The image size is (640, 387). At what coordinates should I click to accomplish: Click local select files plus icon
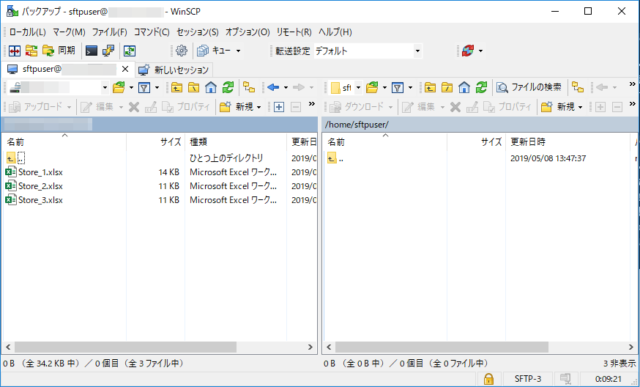click(279, 107)
